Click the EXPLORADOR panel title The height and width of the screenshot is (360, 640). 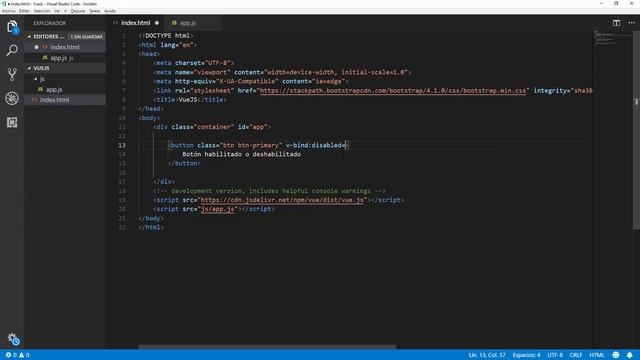pyautogui.click(x=50, y=23)
